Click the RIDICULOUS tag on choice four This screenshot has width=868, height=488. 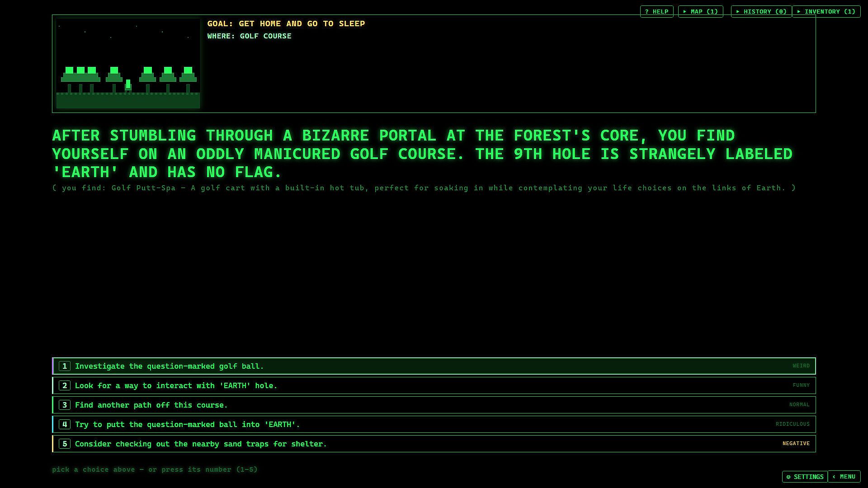[793, 424]
